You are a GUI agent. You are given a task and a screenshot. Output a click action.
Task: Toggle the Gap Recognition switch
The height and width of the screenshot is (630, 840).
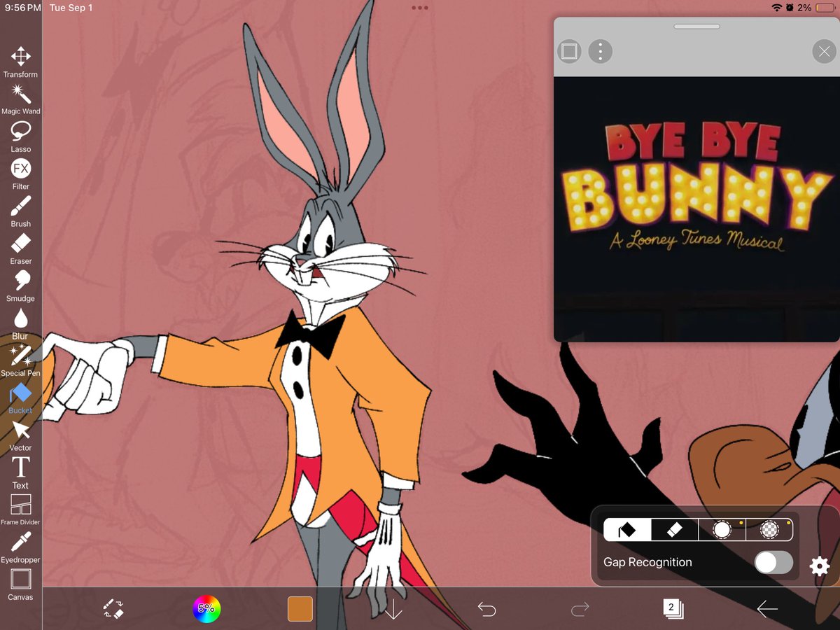click(x=773, y=562)
